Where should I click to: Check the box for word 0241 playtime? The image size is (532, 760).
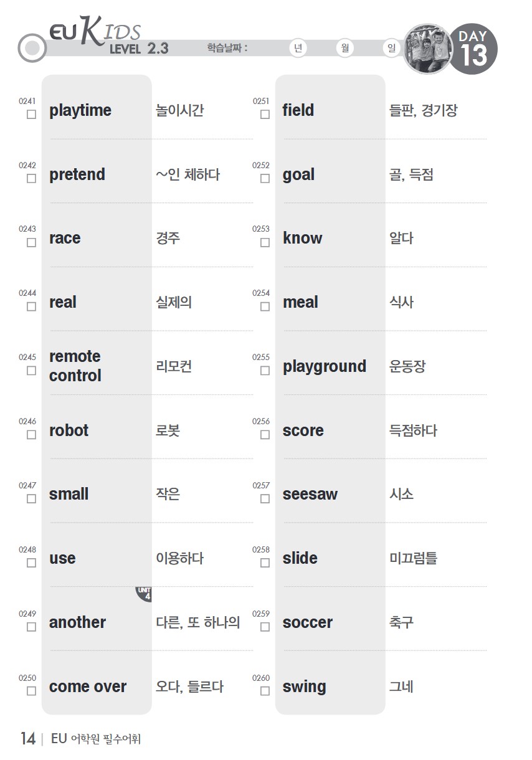tap(31, 115)
